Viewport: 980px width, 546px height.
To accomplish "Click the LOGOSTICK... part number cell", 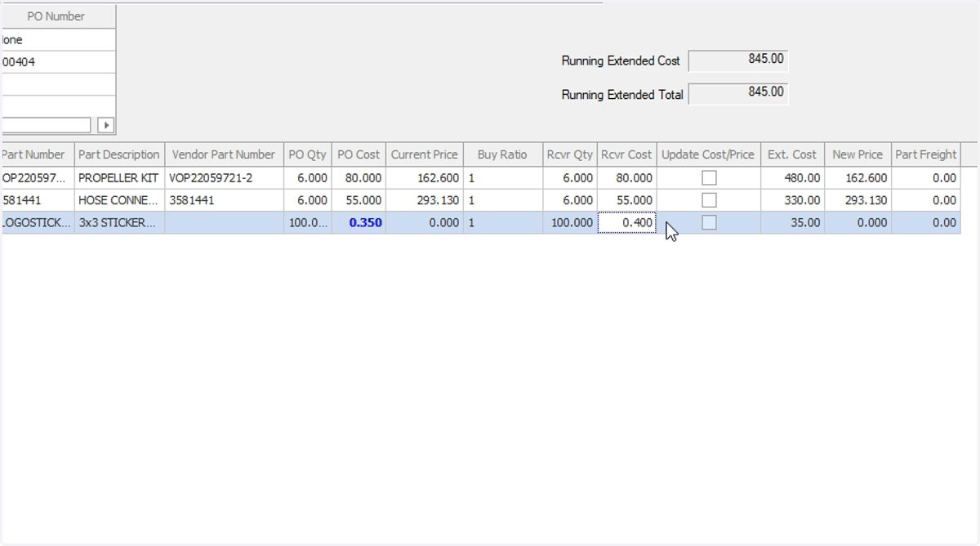I will coord(37,222).
